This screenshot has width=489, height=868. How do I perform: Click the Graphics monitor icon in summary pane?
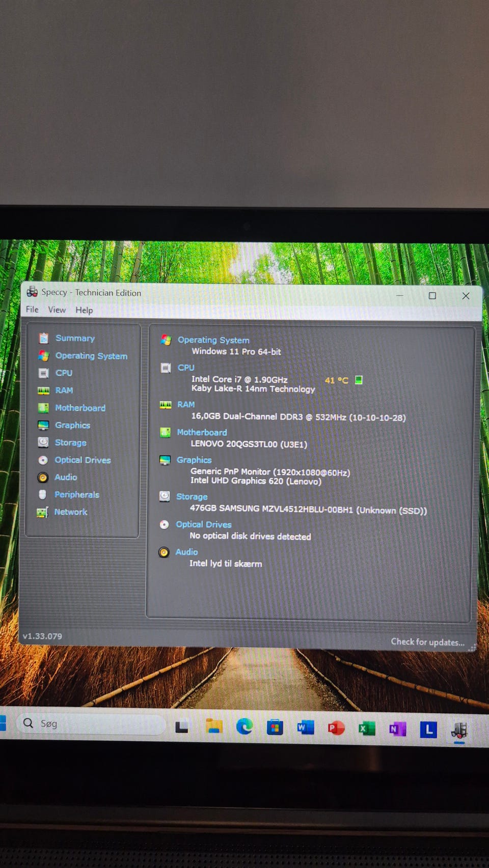(165, 460)
